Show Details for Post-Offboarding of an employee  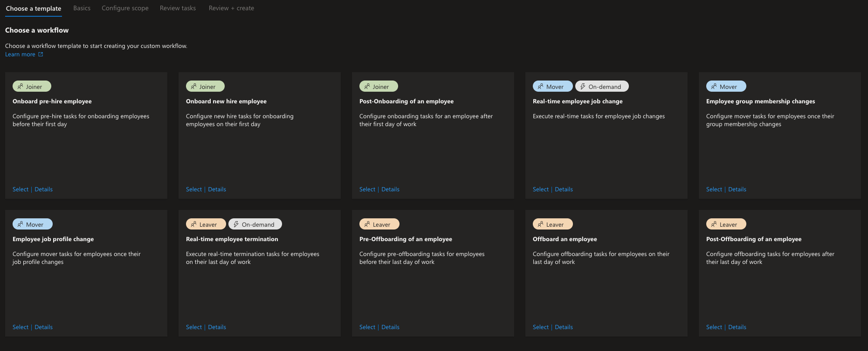click(x=737, y=327)
